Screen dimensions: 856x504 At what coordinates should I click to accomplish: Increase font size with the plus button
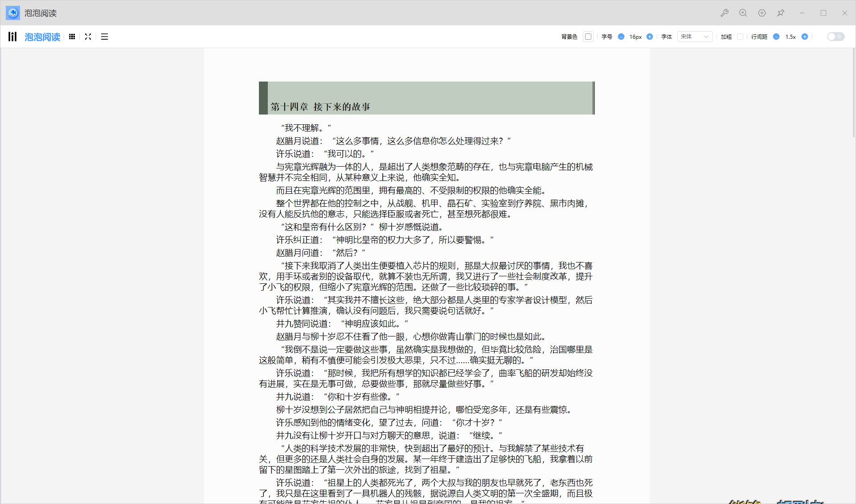tap(650, 37)
